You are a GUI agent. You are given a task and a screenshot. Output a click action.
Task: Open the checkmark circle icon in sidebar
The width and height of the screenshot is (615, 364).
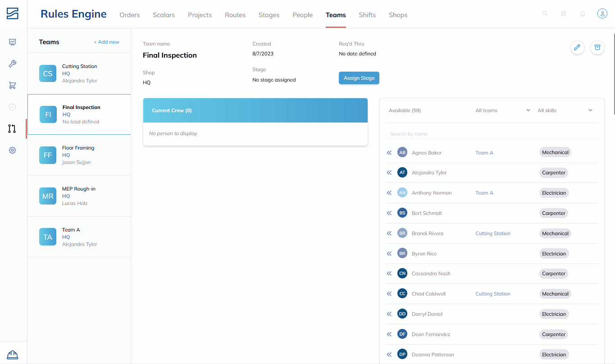click(x=13, y=107)
